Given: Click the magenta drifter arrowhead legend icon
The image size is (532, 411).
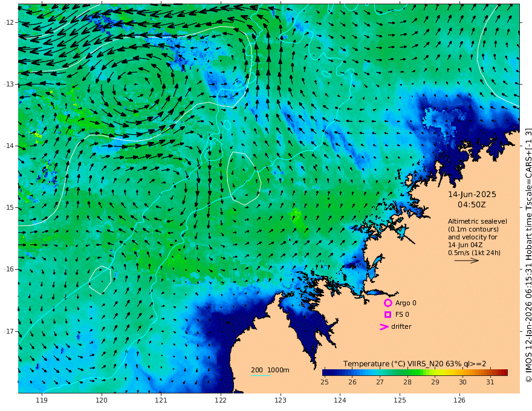Looking at the screenshot, I should (x=384, y=326).
